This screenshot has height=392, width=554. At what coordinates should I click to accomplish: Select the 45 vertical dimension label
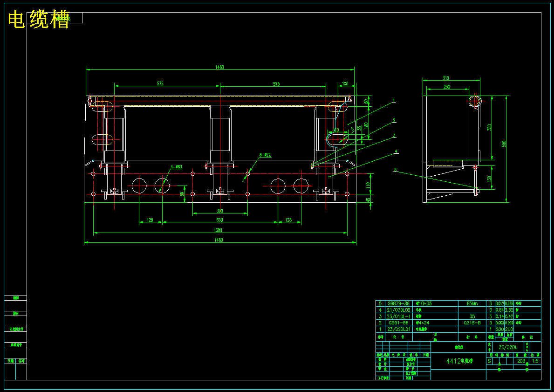[369, 199]
